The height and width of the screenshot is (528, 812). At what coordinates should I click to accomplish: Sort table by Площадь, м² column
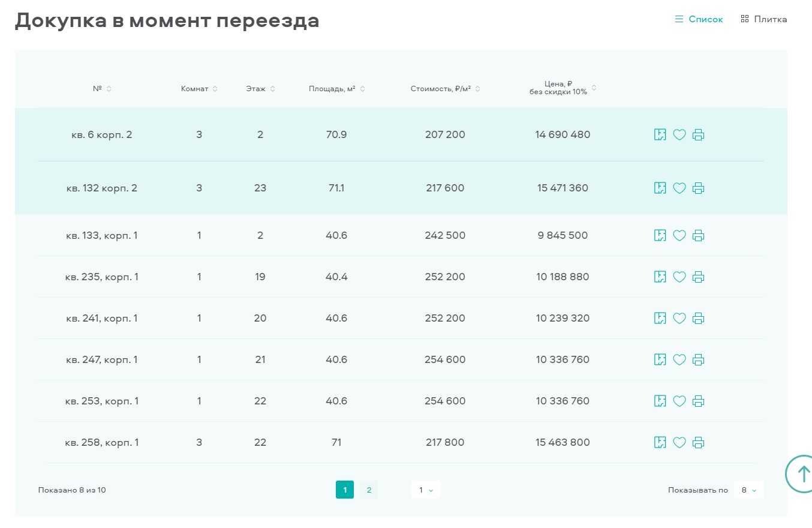click(337, 89)
